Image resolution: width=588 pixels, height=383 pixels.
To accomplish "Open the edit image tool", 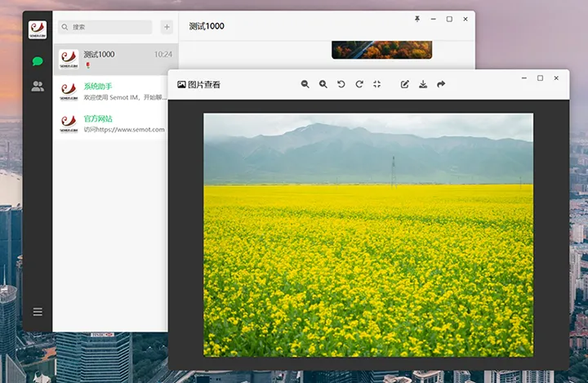I will [404, 84].
